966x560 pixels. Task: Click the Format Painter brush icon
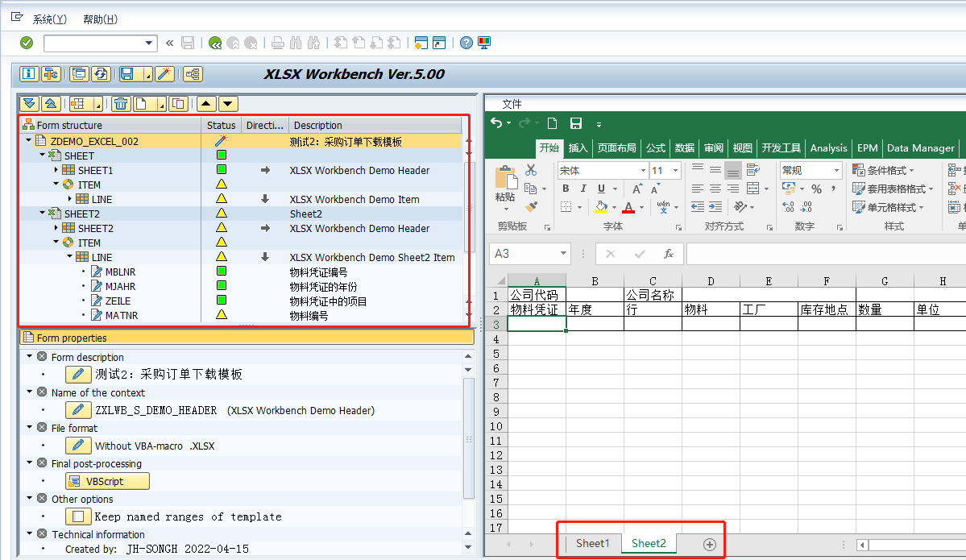tap(531, 207)
